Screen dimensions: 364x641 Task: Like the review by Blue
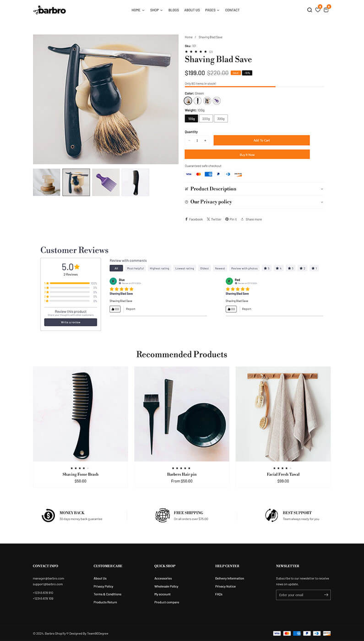(x=115, y=309)
